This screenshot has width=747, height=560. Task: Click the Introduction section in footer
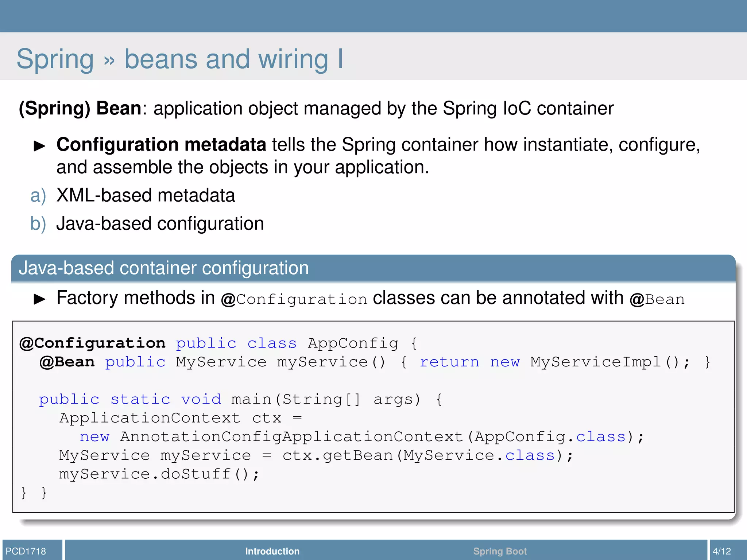[x=272, y=551]
